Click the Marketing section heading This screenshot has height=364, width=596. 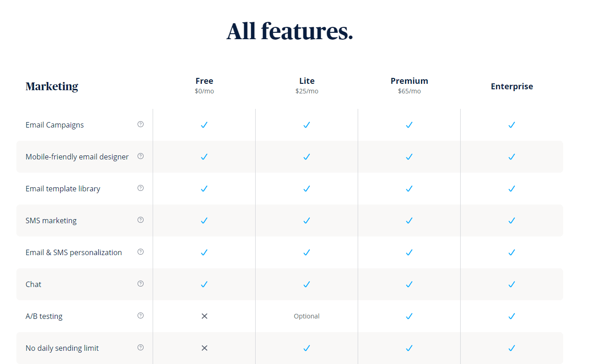tap(52, 87)
